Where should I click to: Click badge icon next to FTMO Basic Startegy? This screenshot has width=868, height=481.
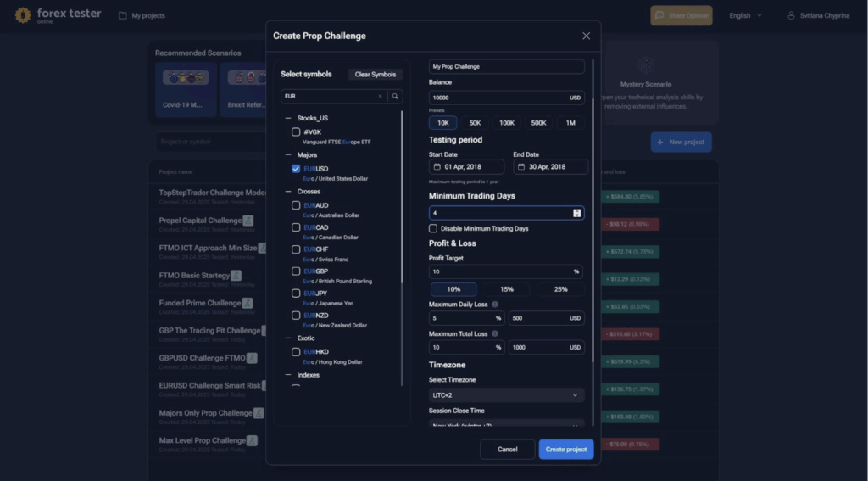[x=236, y=276]
